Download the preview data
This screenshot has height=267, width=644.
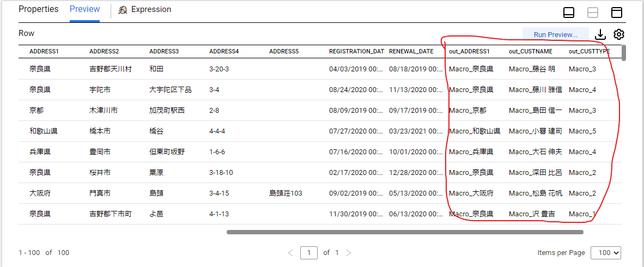click(600, 34)
